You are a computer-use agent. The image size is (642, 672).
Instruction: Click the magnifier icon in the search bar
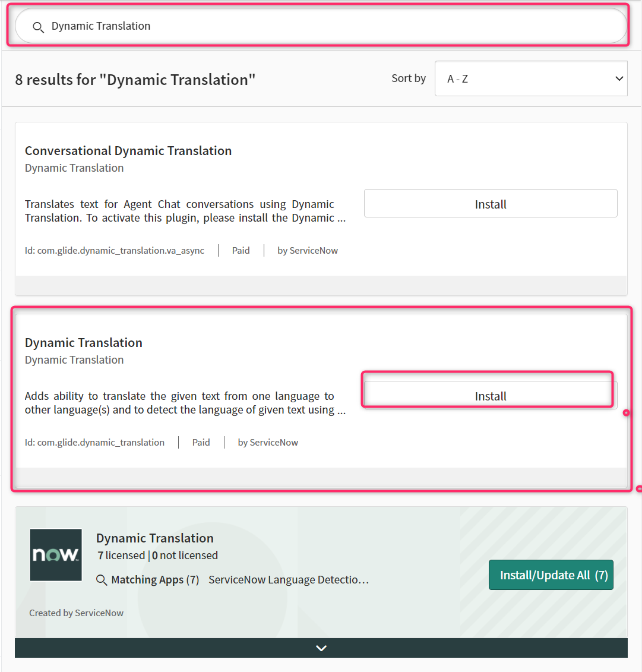pyautogui.click(x=38, y=27)
